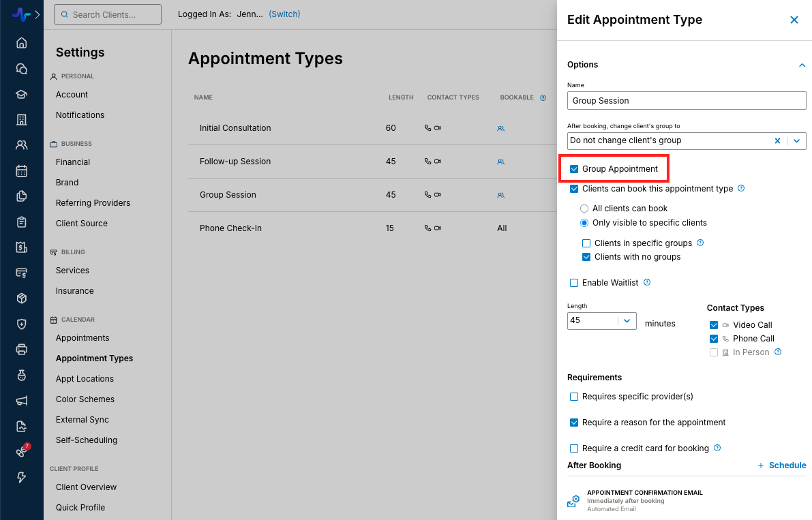Open the reports chart file sidebar icon
Viewport: 812px width, 520px height.
tap(21, 427)
